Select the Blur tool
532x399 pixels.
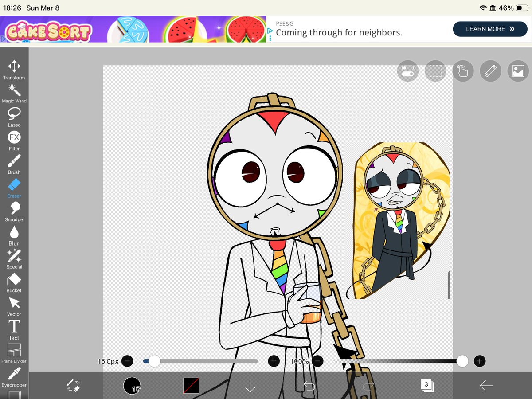pos(14,235)
